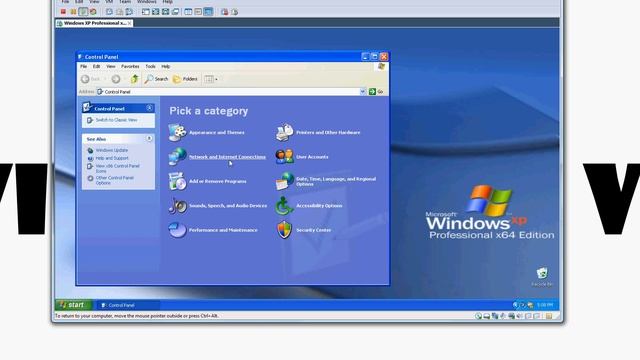Open the Help menu in Control Panel window
640x360 pixels.
[166, 67]
